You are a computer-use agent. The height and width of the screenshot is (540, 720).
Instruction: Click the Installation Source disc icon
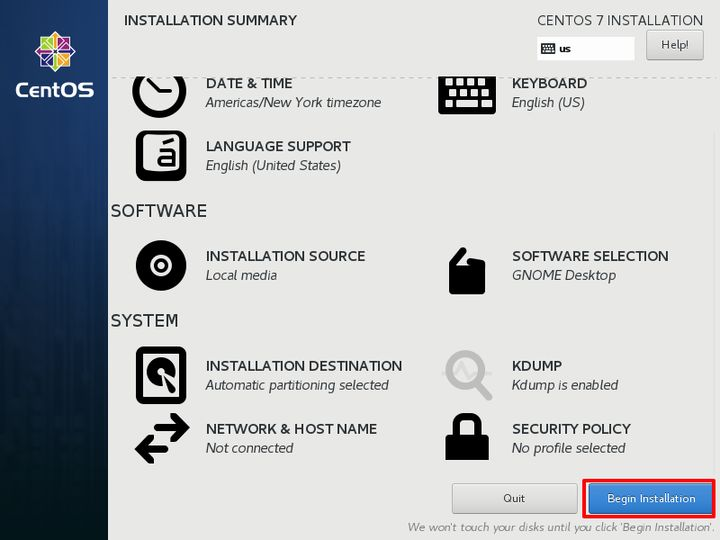(161, 265)
